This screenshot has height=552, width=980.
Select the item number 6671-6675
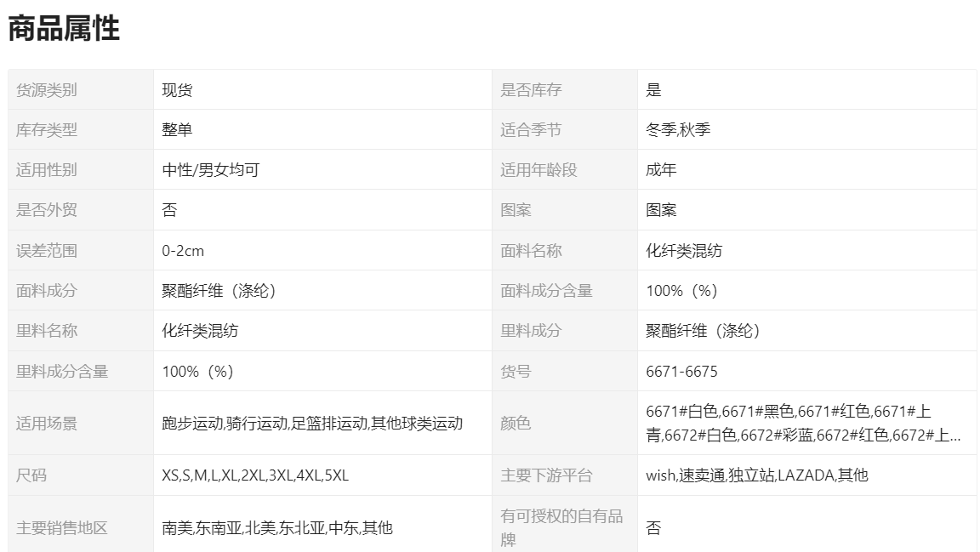click(681, 371)
